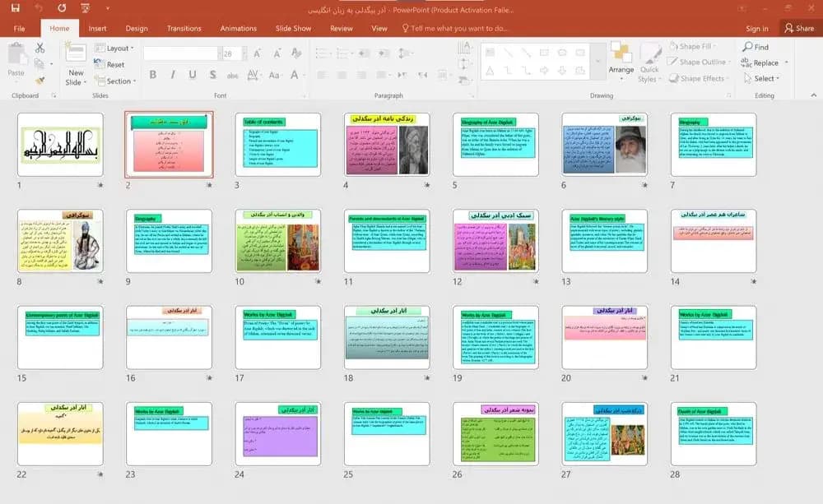Toggle Underline formatting button
The height and width of the screenshot is (504, 823).
tap(193, 75)
